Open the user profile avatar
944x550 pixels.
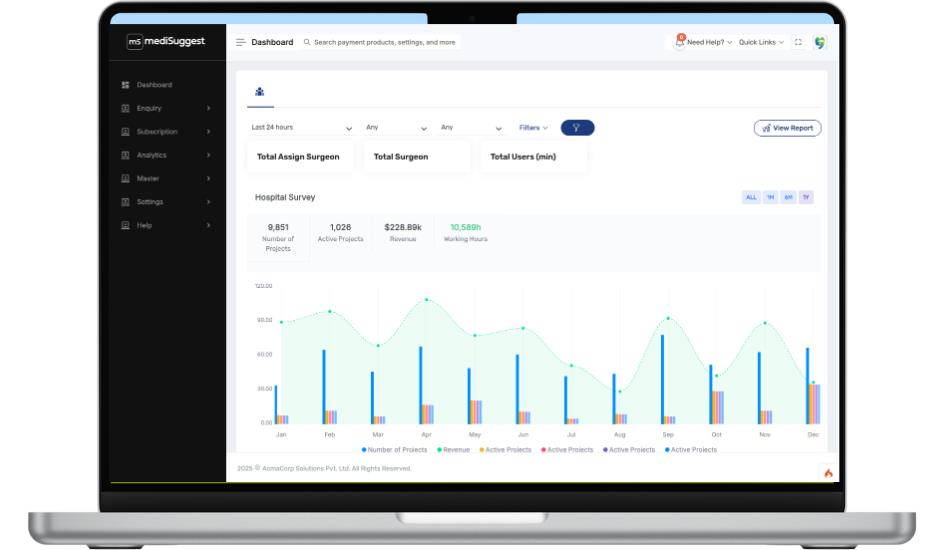pos(820,42)
